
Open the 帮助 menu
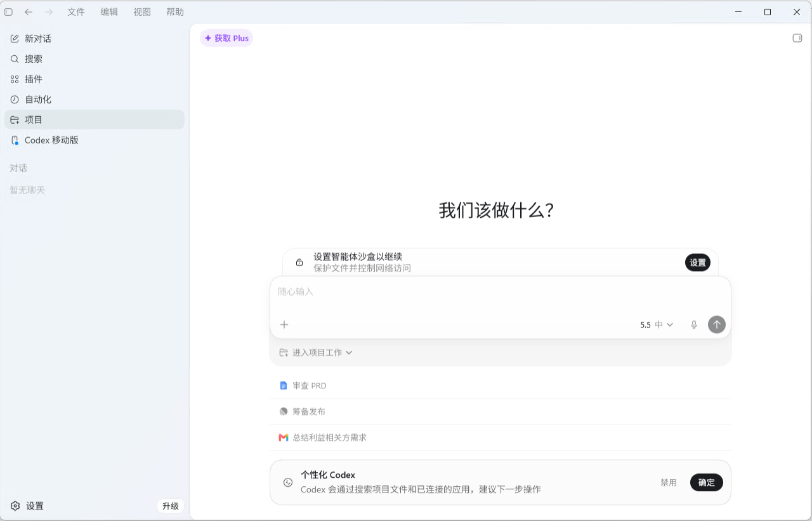point(175,12)
